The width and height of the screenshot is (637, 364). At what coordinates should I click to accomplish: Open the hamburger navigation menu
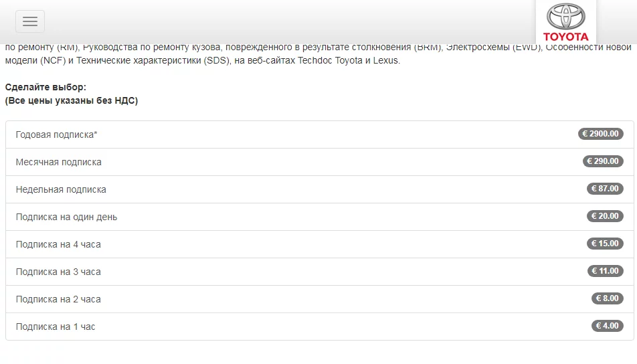(30, 21)
